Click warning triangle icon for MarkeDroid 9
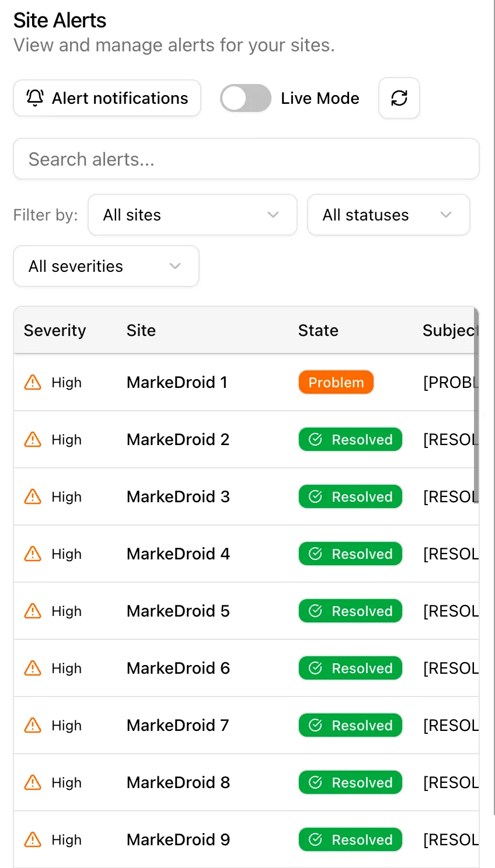This screenshot has width=495, height=868. [33, 839]
